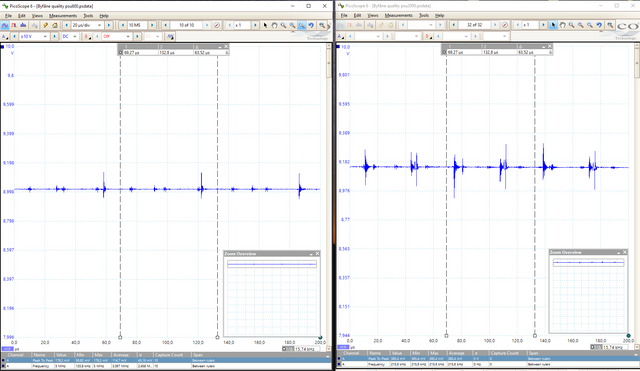Click highlighted window zoom tool in left window
Screen dimensions: 640x371
pyautogui.click(x=301, y=25)
